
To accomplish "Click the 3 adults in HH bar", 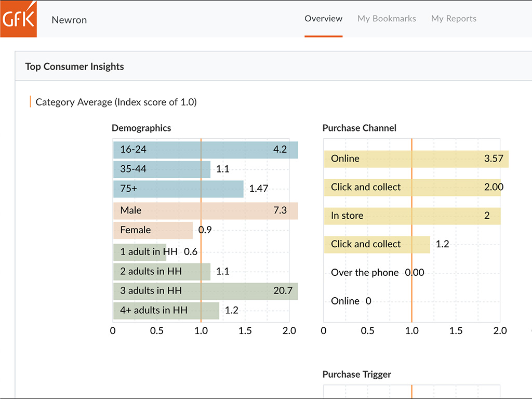I will pyautogui.click(x=203, y=291).
